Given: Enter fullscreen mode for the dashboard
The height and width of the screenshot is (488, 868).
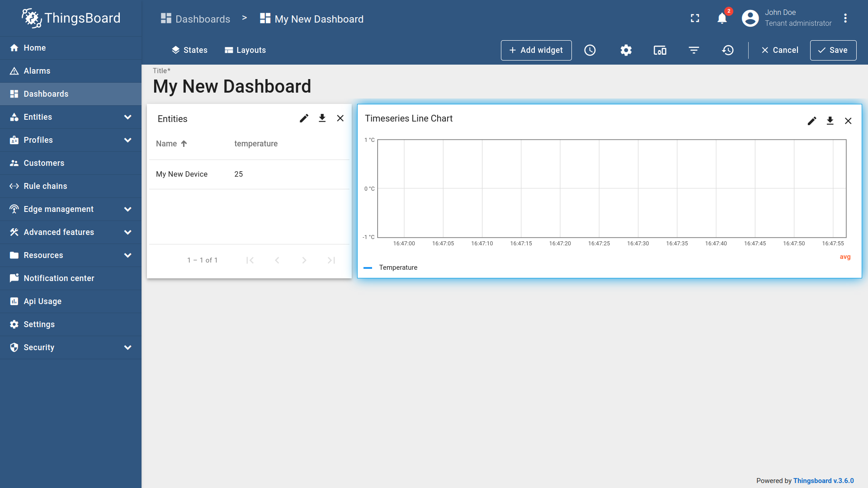Looking at the screenshot, I should coord(695,19).
